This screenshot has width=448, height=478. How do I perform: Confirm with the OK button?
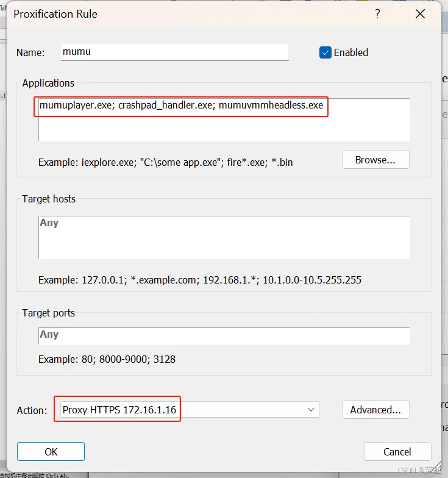(x=51, y=451)
